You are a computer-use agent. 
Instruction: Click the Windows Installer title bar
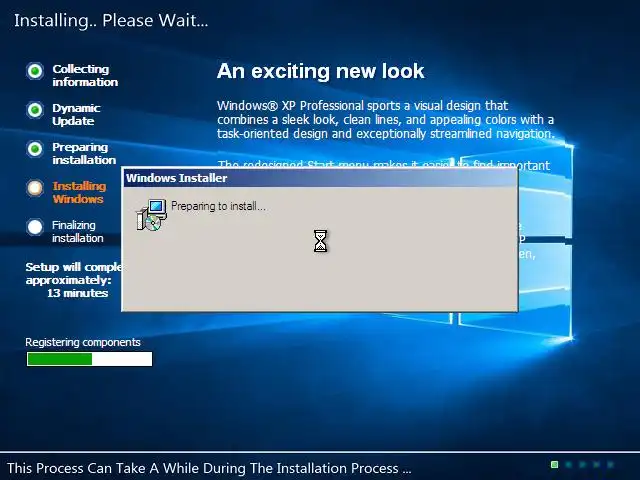click(320, 178)
